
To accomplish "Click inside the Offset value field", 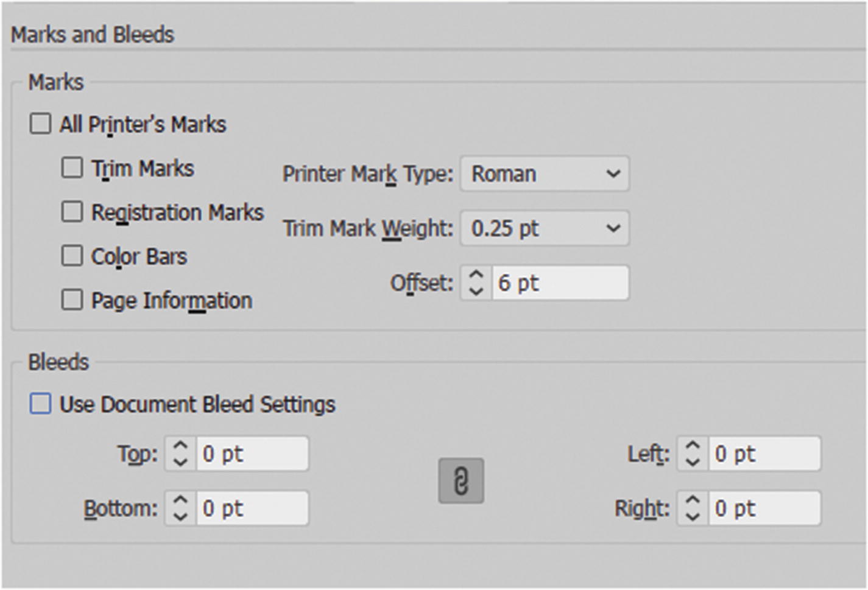I will (559, 283).
